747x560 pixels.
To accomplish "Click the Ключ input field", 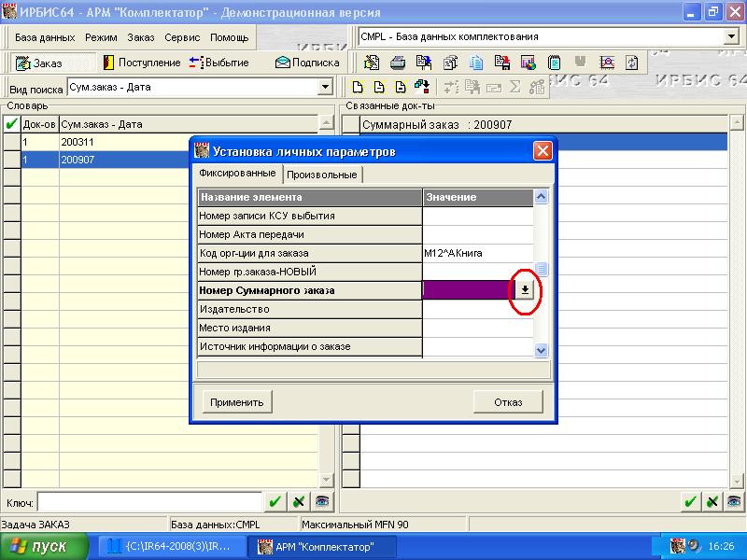I will (x=149, y=502).
